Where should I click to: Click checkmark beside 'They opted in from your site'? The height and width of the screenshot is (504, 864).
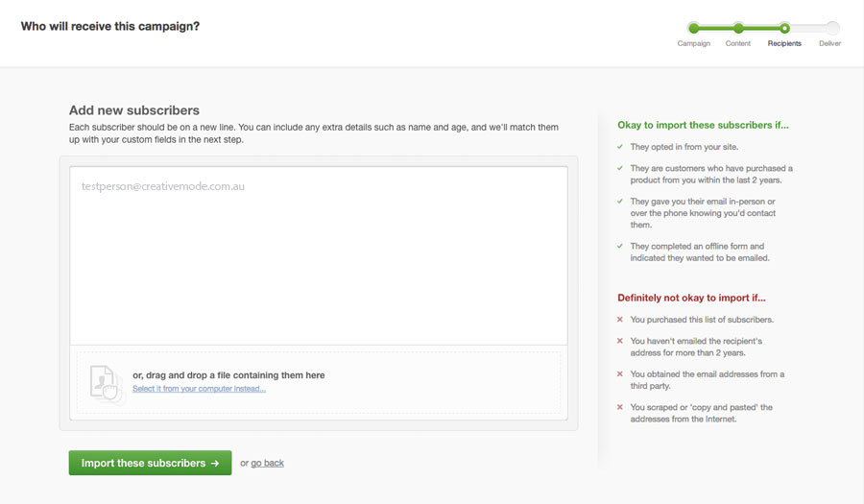tap(620, 147)
